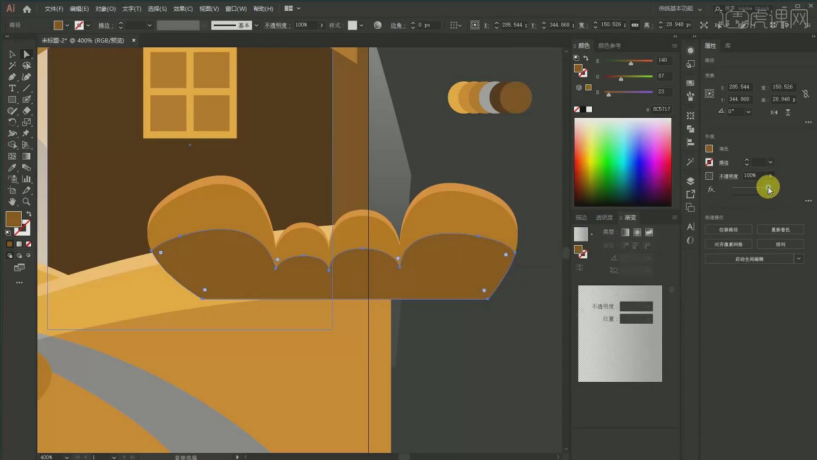The image size is (818, 460).
Task: Choose the linear gradient type button
Action: pos(624,232)
